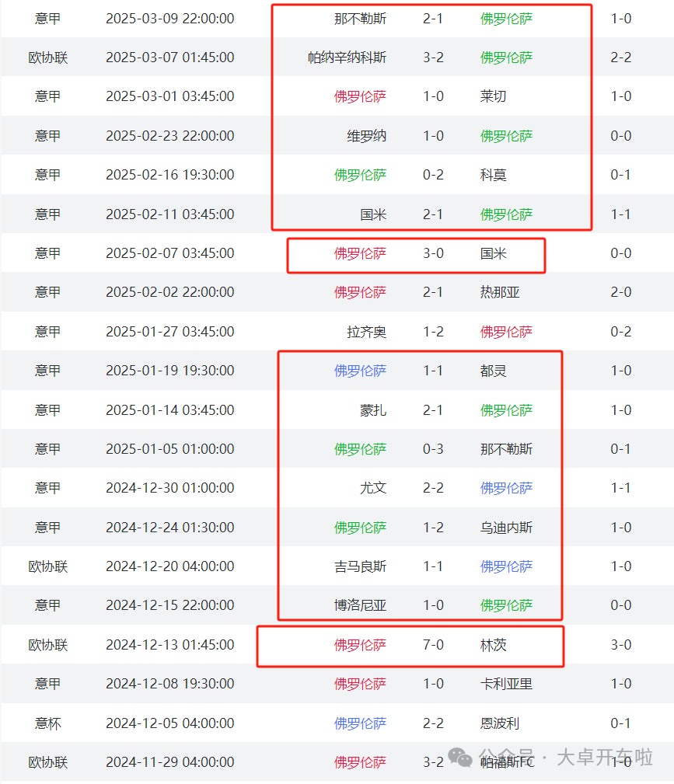
Task: Click 3-2 score in 帕纳辛纳科斯 row
Action: click(x=433, y=57)
